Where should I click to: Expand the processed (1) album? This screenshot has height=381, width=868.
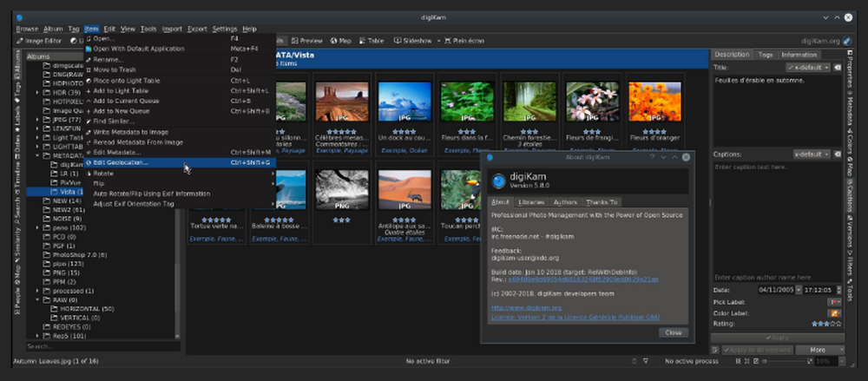click(37, 291)
